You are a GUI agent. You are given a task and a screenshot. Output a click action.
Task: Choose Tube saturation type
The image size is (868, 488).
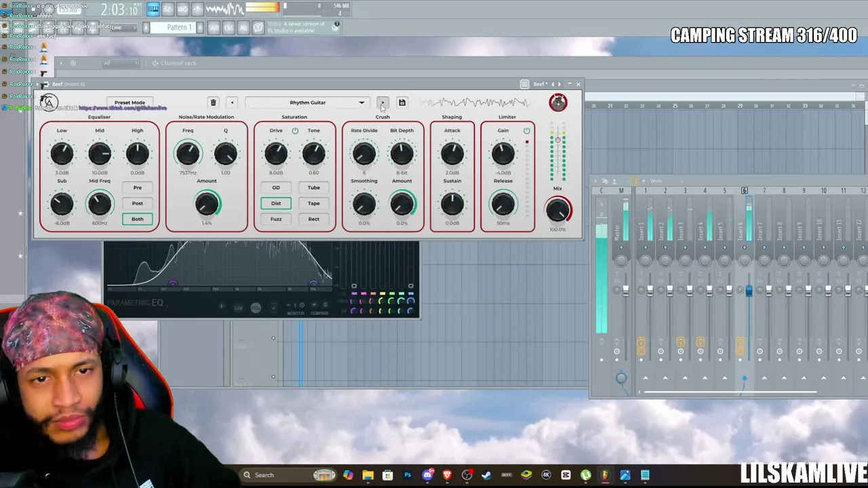(313, 188)
